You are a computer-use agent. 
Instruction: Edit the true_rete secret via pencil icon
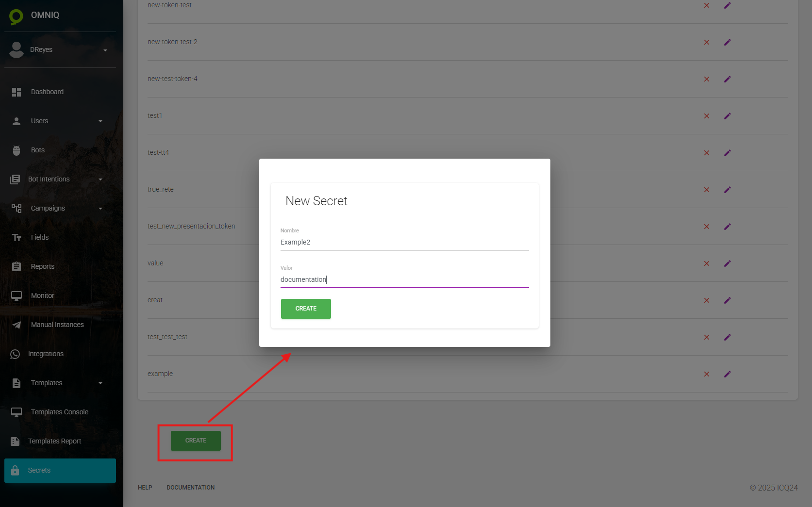727,190
